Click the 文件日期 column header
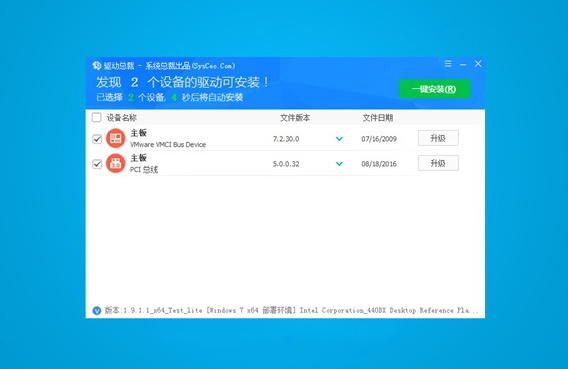The image size is (568, 369). tap(378, 118)
